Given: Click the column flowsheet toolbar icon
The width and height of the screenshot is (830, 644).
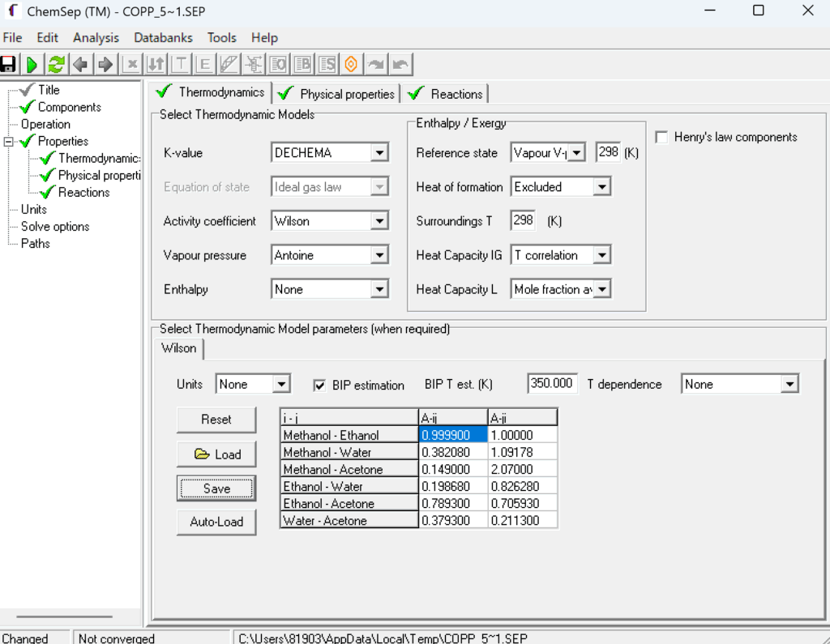Looking at the screenshot, I should (x=254, y=65).
